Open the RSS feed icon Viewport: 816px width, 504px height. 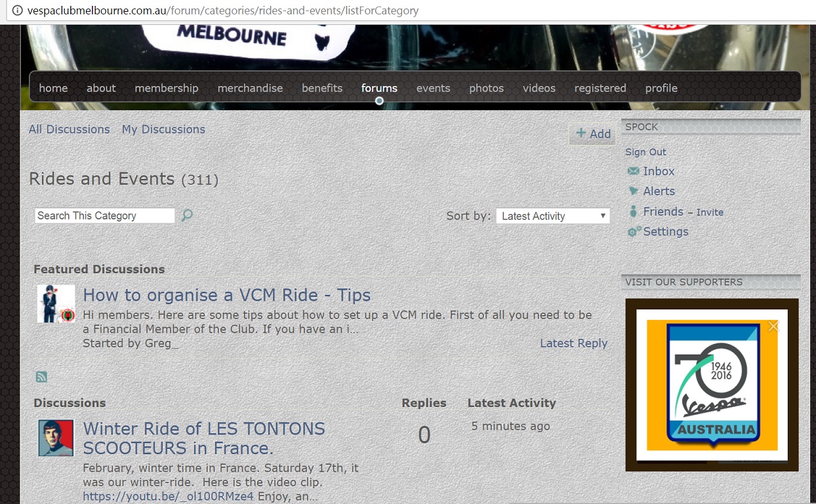(x=41, y=377)
